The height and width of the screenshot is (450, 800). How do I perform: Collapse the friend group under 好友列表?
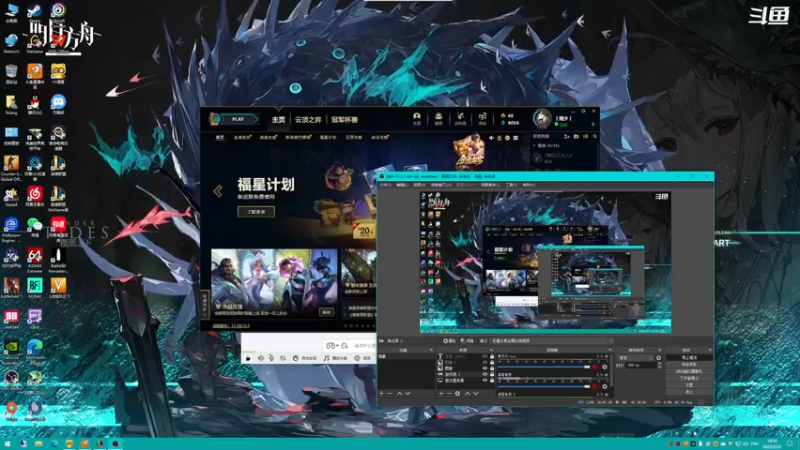click(x=535, y=146)
